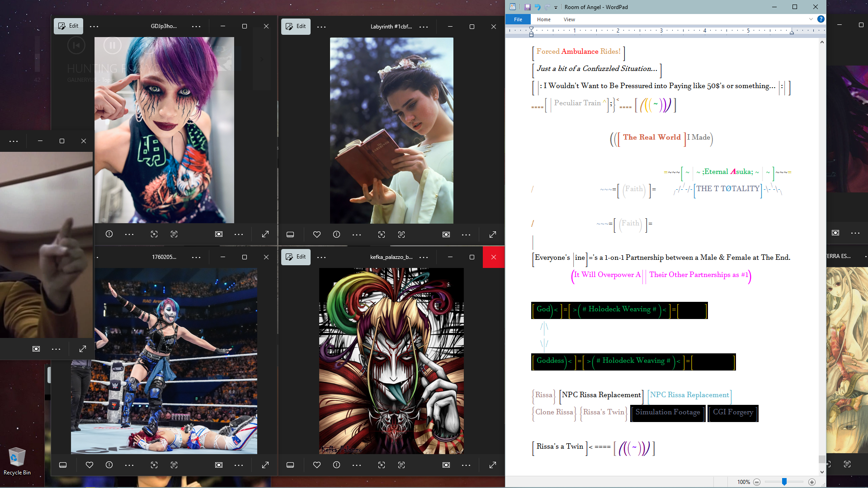Open the File menu in WordPad
Image resolution: width=868 pixels, height=488 pixels.
[x=518, y=19]
